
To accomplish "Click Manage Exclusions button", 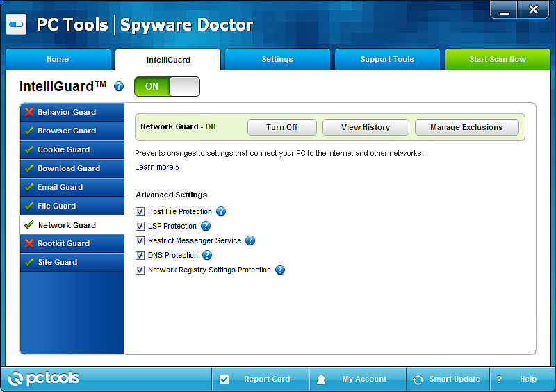I will pyautogui.click(x=466, y=127).
